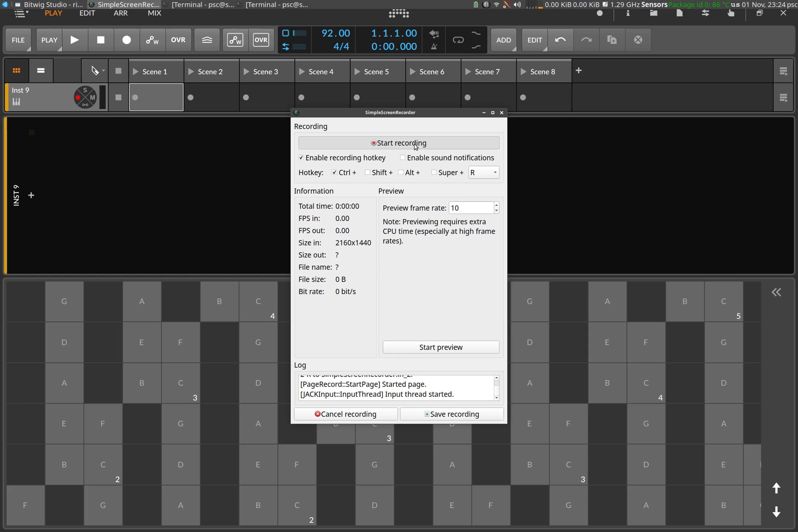Click Start recording in SimpleScreenRecorder

[x=399, y=143]
